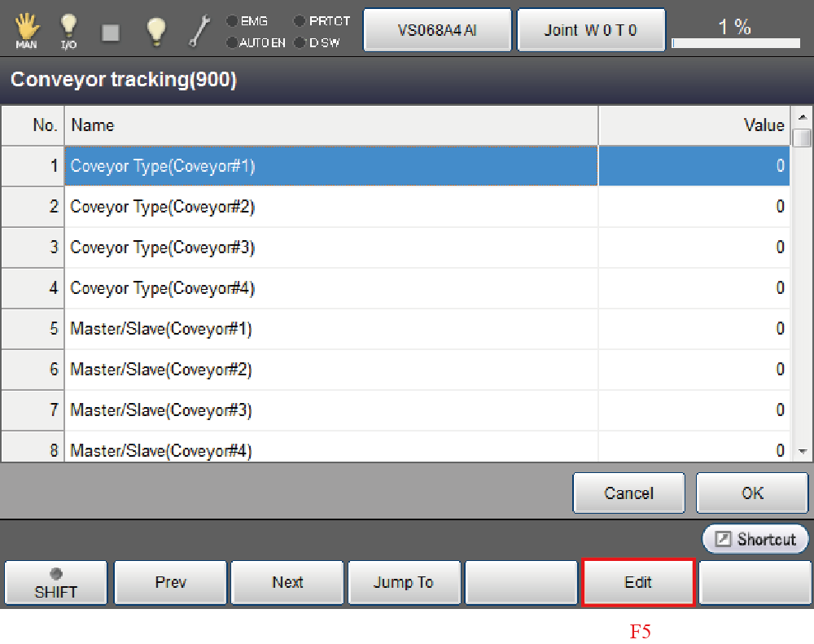The image size is (814, 644).
Task: Confirm with the OK button
Action: [752, 493]
